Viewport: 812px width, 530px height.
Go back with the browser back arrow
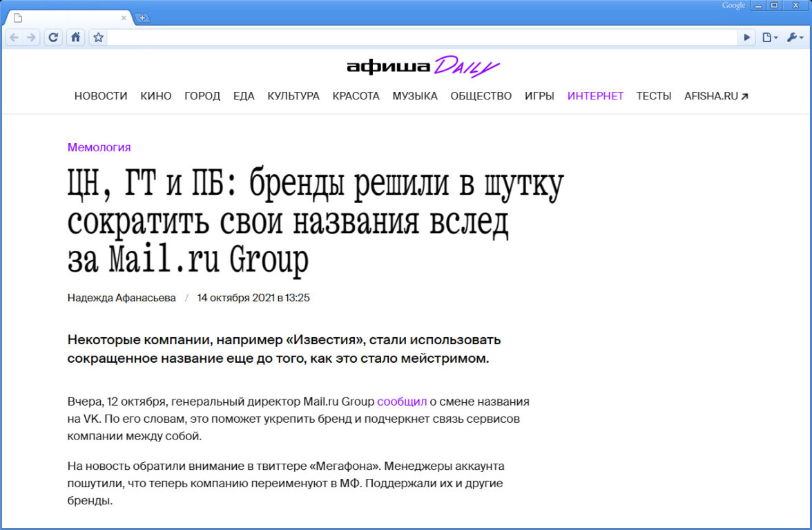(14, 37)
